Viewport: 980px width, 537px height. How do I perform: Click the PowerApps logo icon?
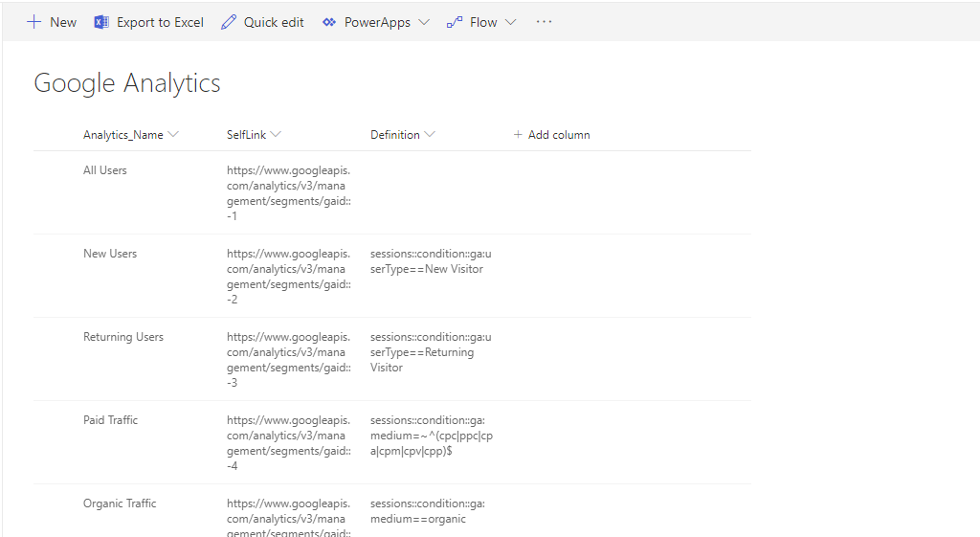click(329, 22)
